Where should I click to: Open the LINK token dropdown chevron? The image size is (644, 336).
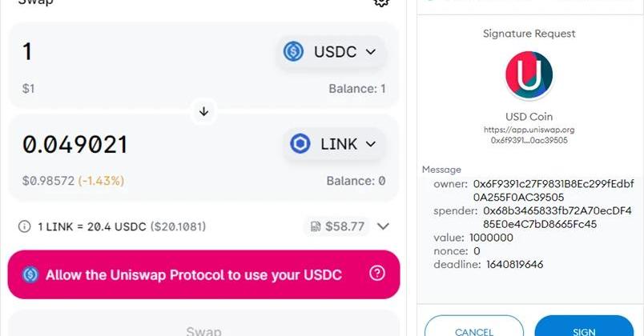[370, 145]
